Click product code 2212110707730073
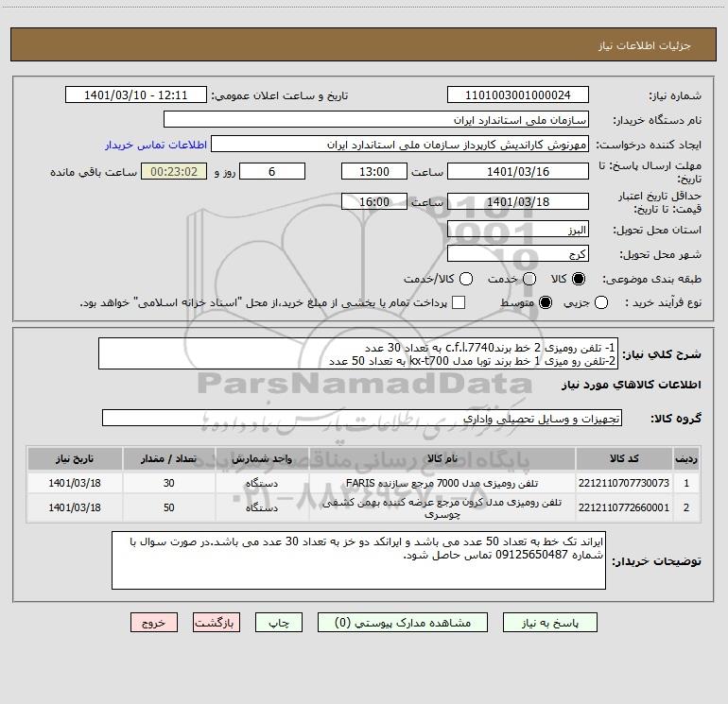Viewport: 728px width, 704px height. coord(624,483)
